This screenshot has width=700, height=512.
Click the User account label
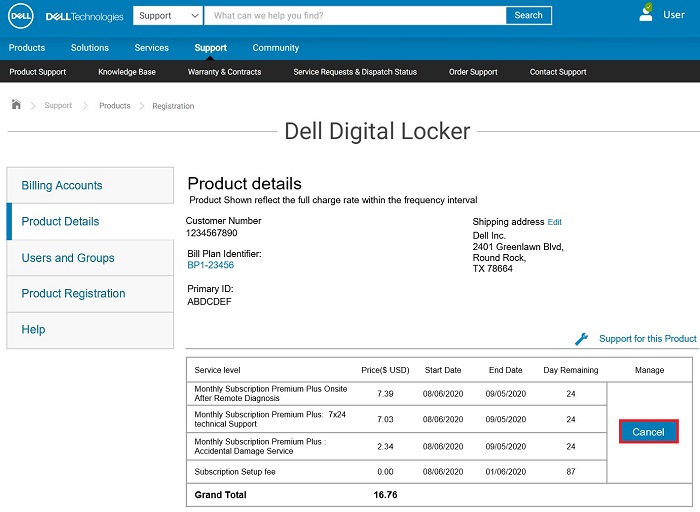[x=674, y=15]
